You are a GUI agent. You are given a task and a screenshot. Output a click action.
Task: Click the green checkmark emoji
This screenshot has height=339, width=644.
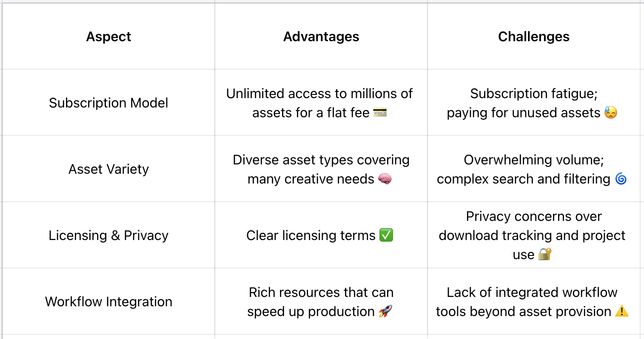coord(386,235)
